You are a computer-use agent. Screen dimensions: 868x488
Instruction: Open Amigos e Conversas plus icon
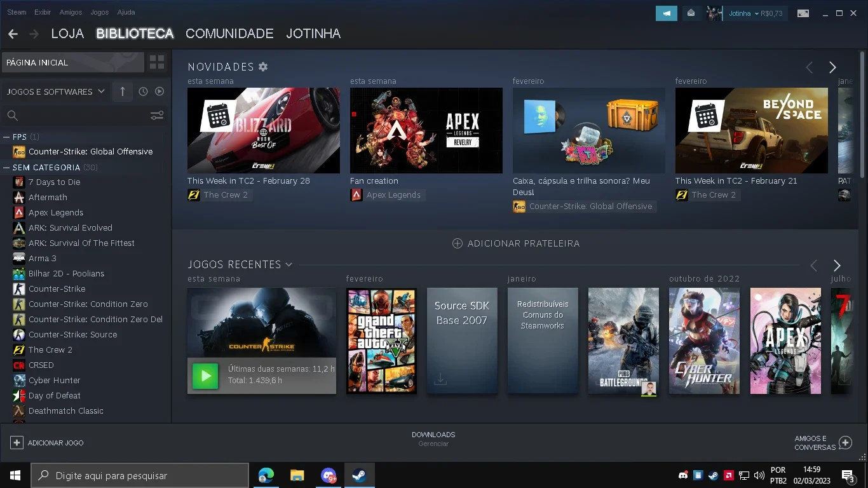845,443
